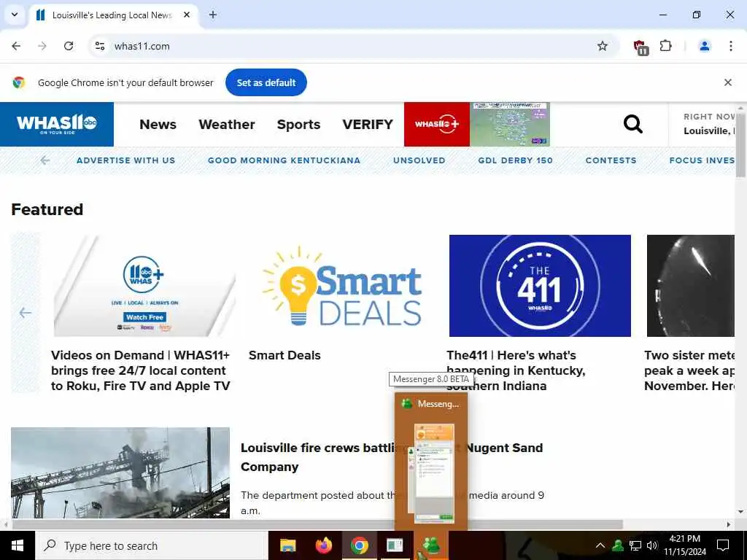Click the taskbar search box
The image size is (747, 560).
(x=152, y=545)
